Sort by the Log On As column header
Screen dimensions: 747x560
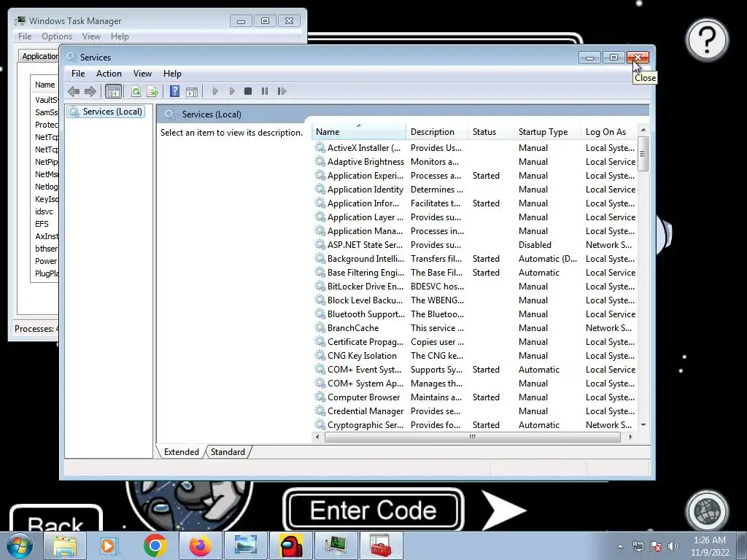pyautogui.click(x=609, y=132)
